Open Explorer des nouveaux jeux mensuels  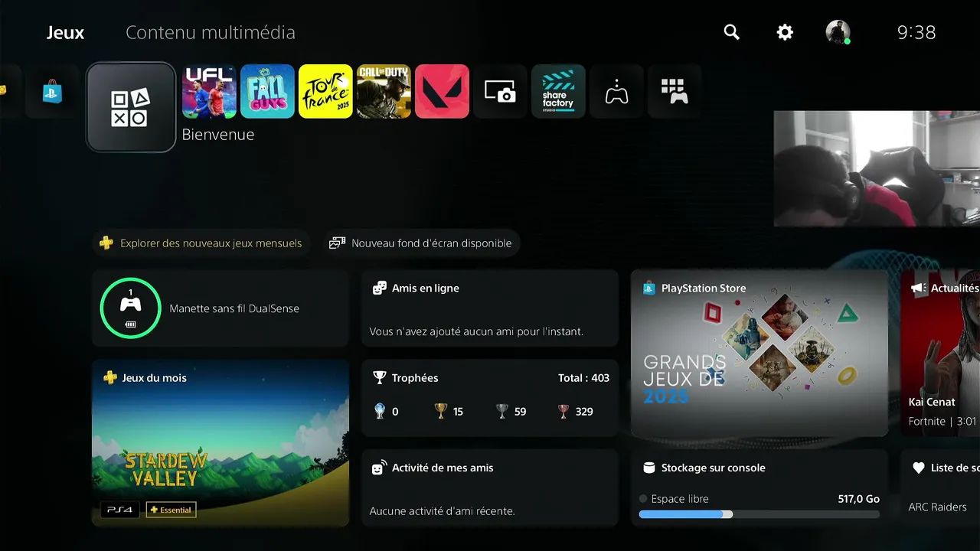pos(201,243)
